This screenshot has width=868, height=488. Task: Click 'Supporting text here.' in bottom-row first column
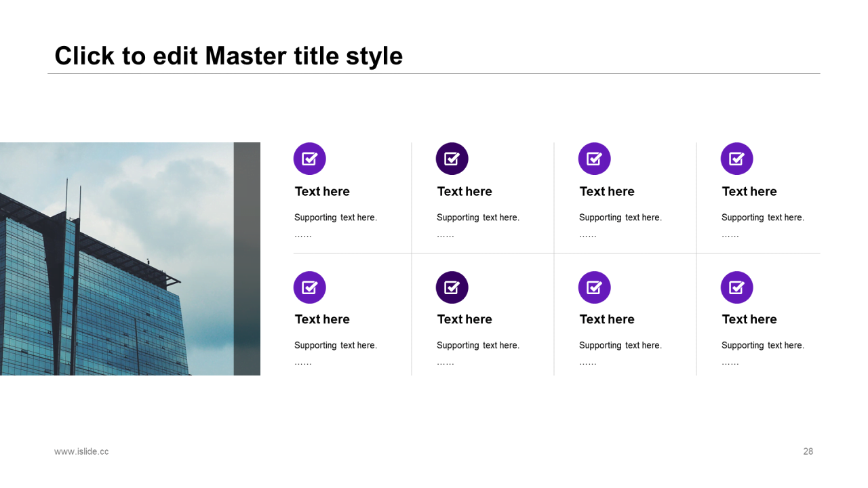click(335, 346)
